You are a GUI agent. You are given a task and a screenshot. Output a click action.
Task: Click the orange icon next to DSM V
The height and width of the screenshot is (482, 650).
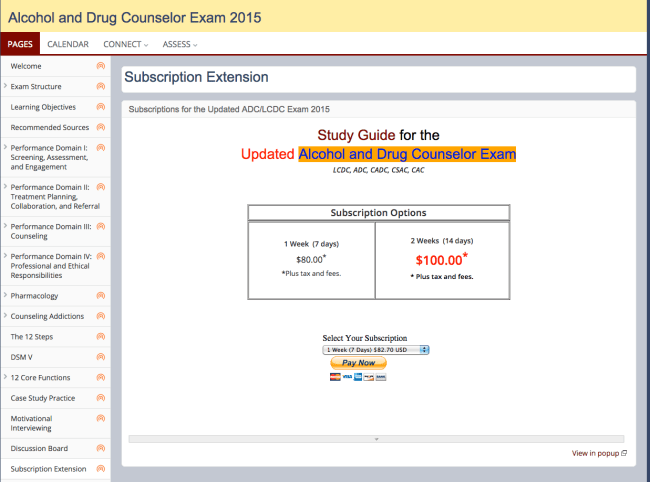[100, 357]
